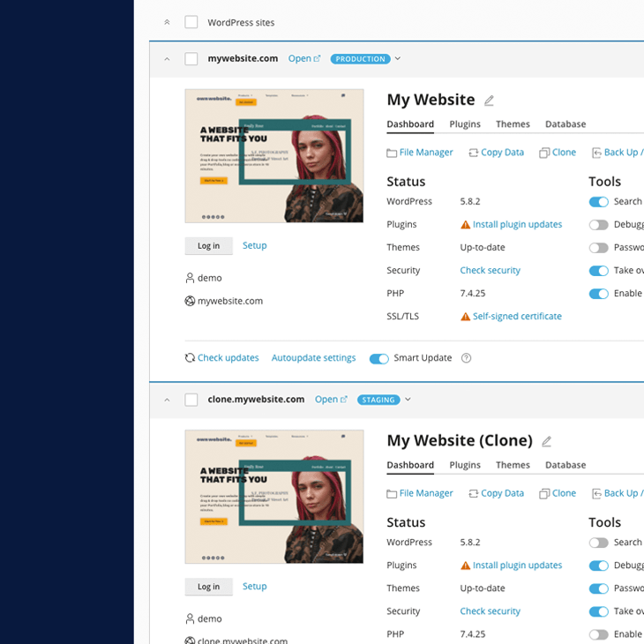644x644 pixels.
Task: Click the pencil icon beside My Website title
Action: 490,101
